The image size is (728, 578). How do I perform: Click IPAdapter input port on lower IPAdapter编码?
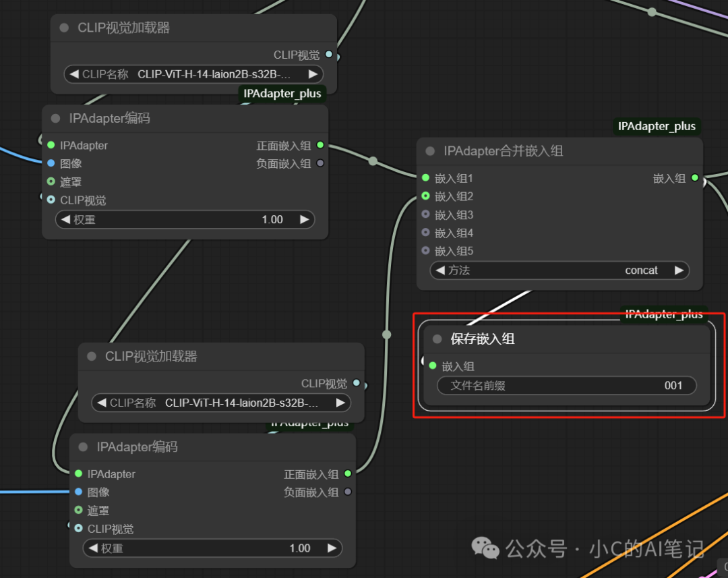click(x=78, y=473)
